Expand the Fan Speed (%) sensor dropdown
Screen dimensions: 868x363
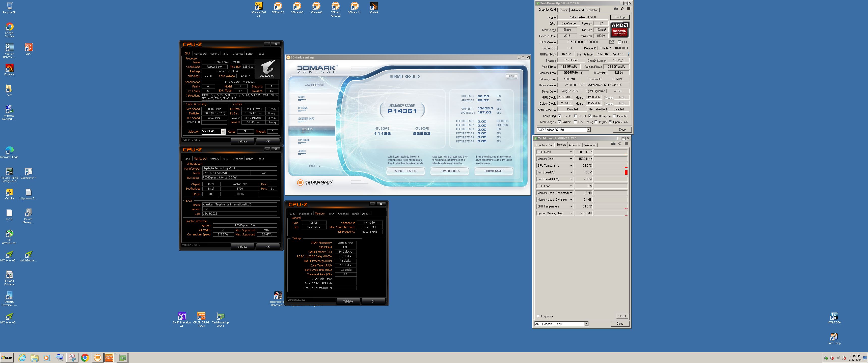tap(571, 172)
